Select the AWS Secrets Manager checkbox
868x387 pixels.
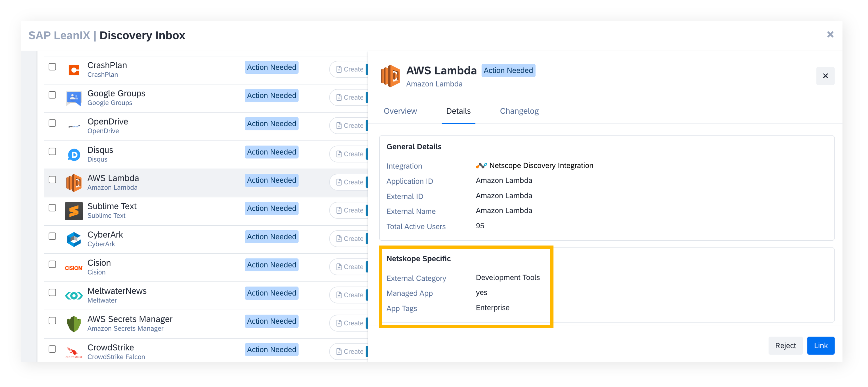tap(52, 320)
